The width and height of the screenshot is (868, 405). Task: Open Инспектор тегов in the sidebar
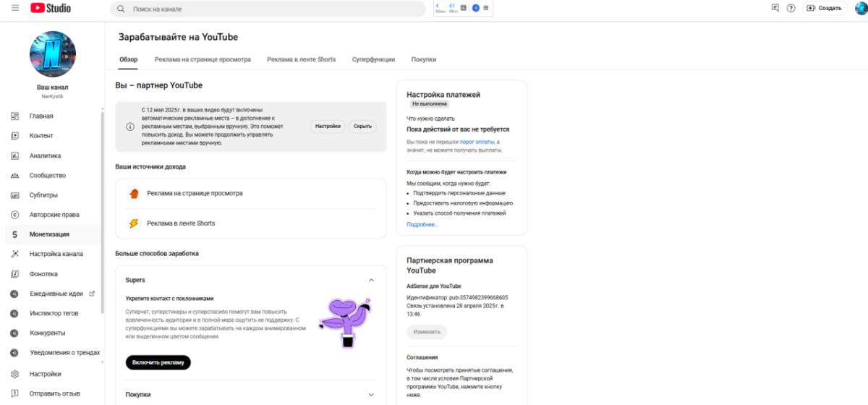click(x=52, y=313)
